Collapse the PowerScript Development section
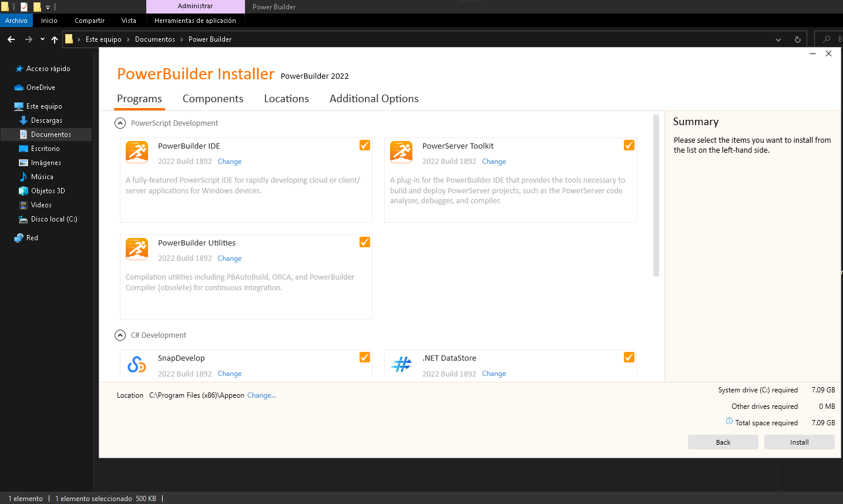This screenshot has width=843, height=504. tap(120, 123)
